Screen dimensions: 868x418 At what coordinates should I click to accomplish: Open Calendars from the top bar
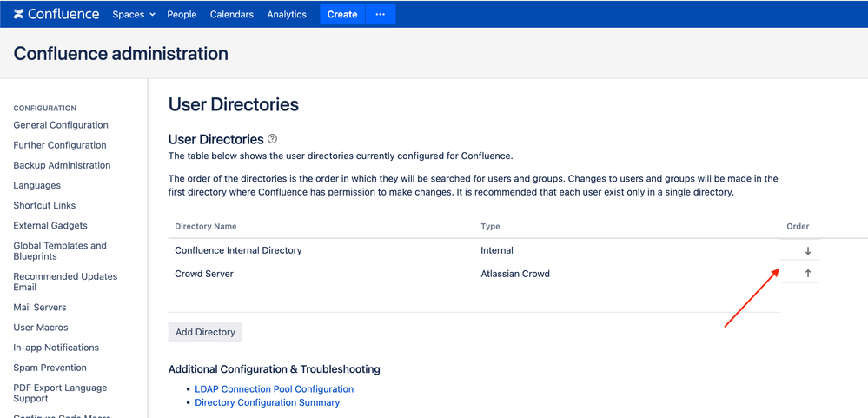(231, 15)
